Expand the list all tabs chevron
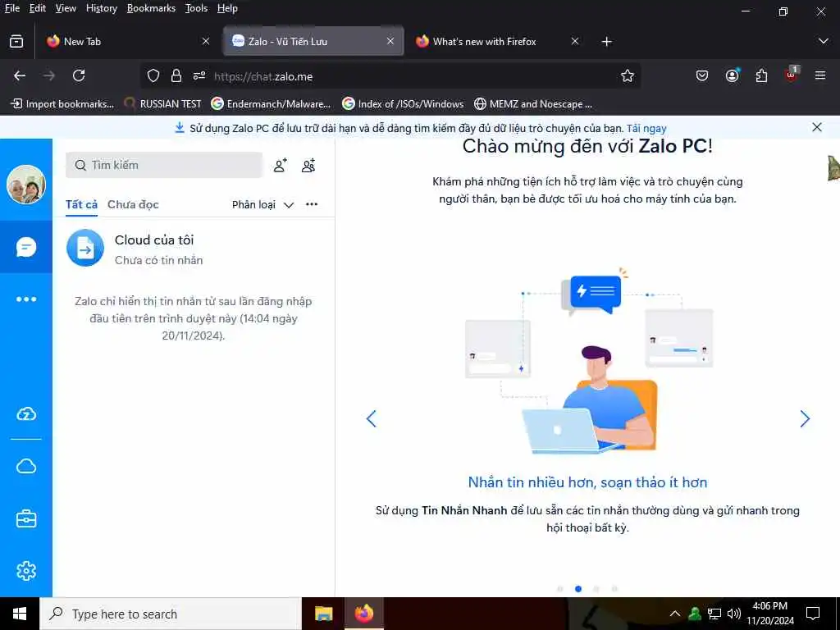This screenshot has height=630, width=840. click(824, 41)
